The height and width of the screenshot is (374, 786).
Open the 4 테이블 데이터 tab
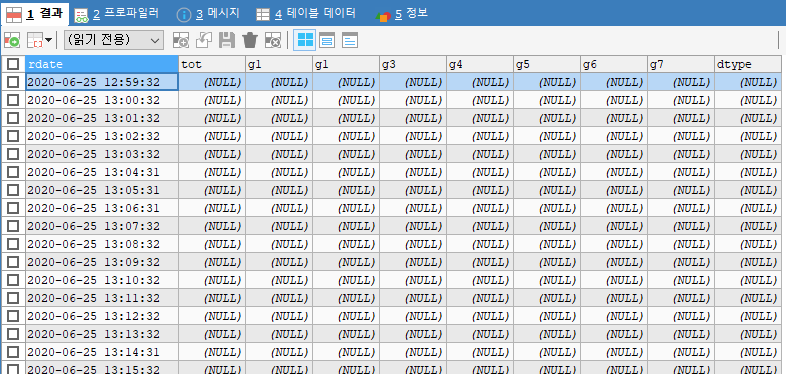tap(306, 14)
